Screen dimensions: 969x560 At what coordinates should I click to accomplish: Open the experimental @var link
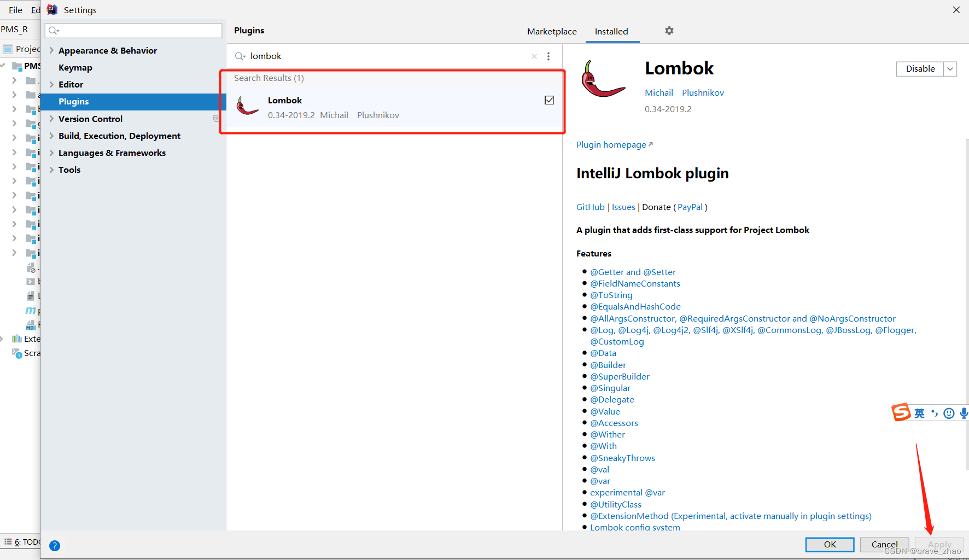[627, 492]
